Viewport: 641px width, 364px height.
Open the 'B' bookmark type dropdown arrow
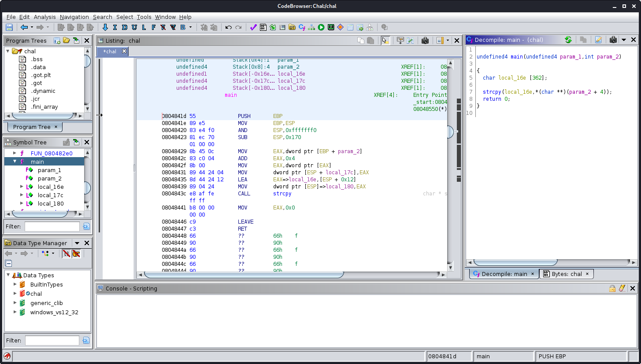click(191, 27)
